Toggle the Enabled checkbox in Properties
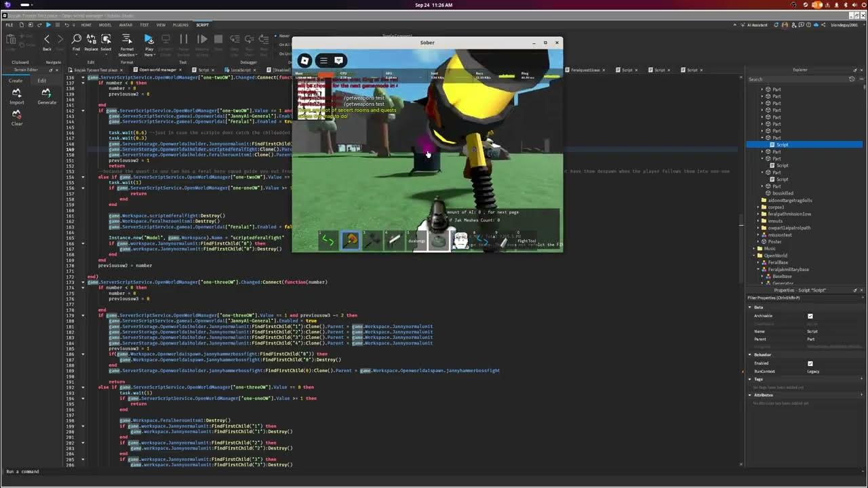 click(810, 363)
